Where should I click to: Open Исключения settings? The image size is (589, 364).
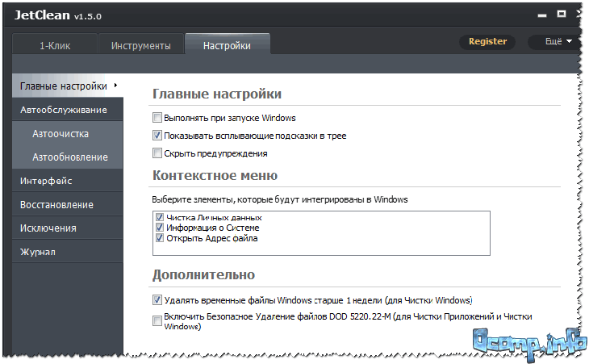coord(68,228)
